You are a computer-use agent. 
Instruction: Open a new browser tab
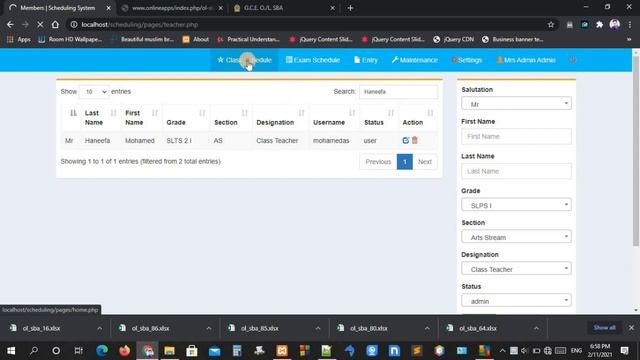point(350,8)
